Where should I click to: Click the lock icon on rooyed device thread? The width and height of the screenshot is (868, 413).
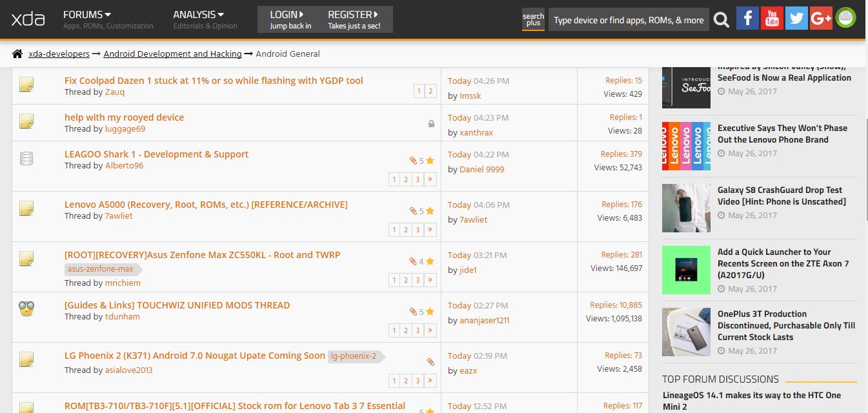[431, 123]
